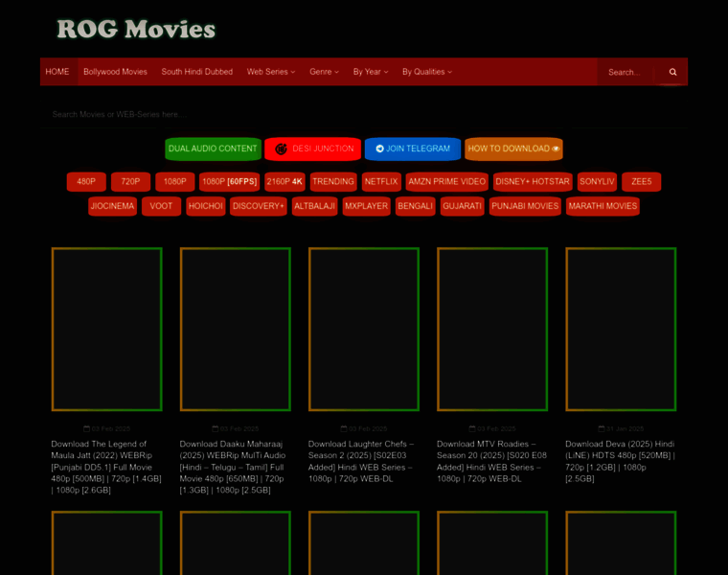Open Download Daaku Maharaaj title link
Viewport: 728px width, 575px height.
[x=233, y=467]
